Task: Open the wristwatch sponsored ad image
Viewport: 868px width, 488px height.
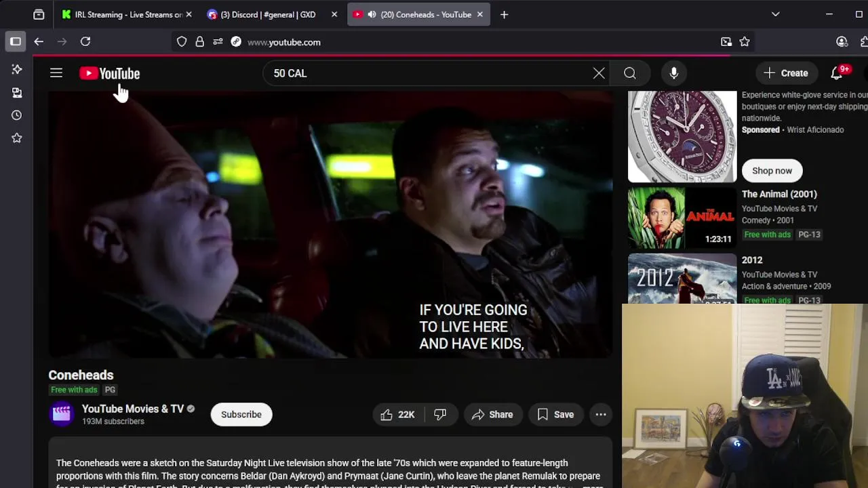Action: pos(682,137)
